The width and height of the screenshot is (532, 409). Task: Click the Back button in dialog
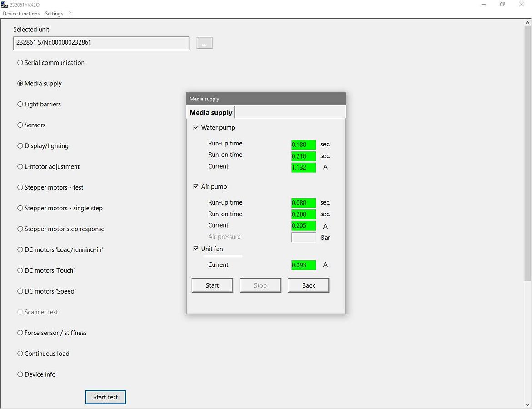point(308,285)
